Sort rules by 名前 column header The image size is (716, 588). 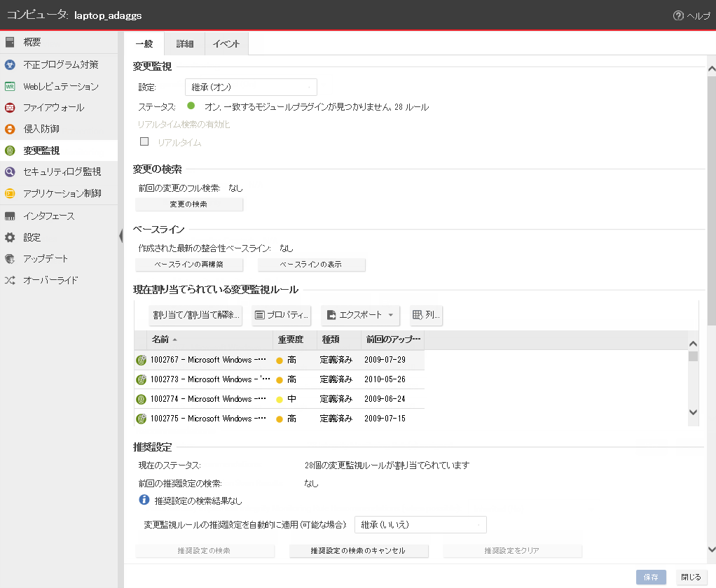[160, 339]
